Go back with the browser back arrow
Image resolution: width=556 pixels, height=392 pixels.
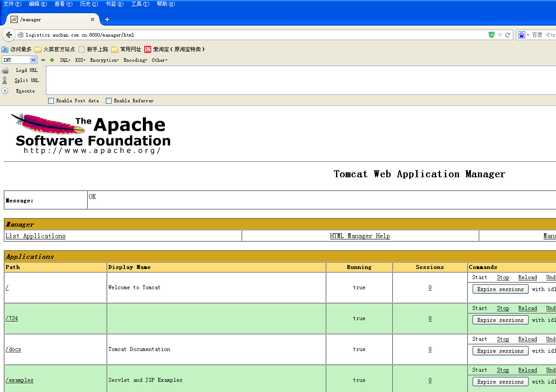(8, 35)
